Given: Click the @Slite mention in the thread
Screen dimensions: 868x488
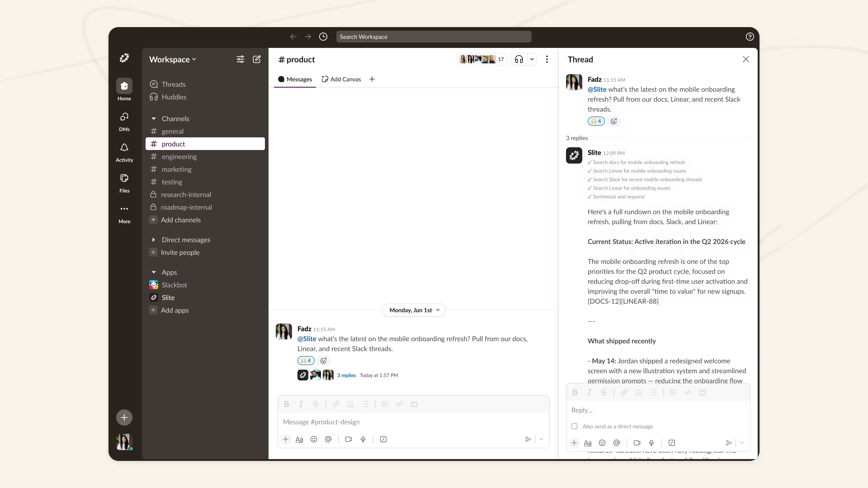Looking at the screenshot, I should click(597, 89).
